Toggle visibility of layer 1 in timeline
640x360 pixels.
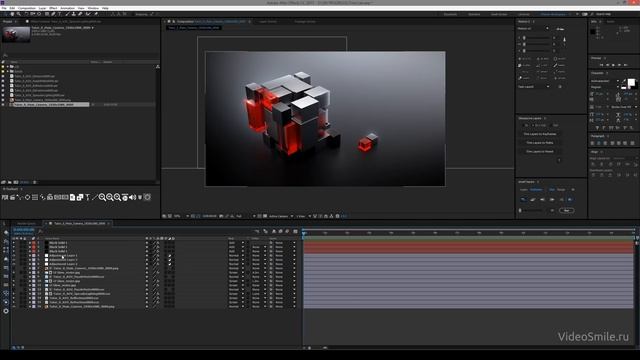click(13, 242)
